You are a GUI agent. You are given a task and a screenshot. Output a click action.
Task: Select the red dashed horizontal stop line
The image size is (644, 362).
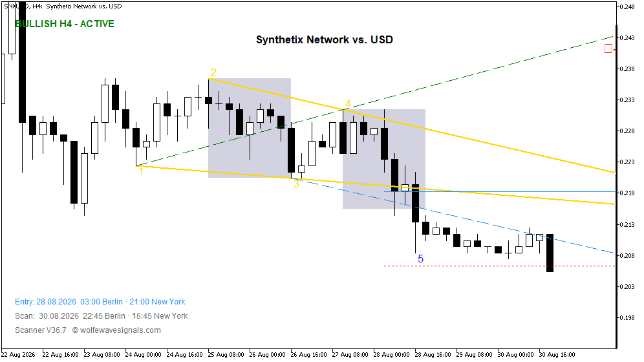(x=499, y=266)
